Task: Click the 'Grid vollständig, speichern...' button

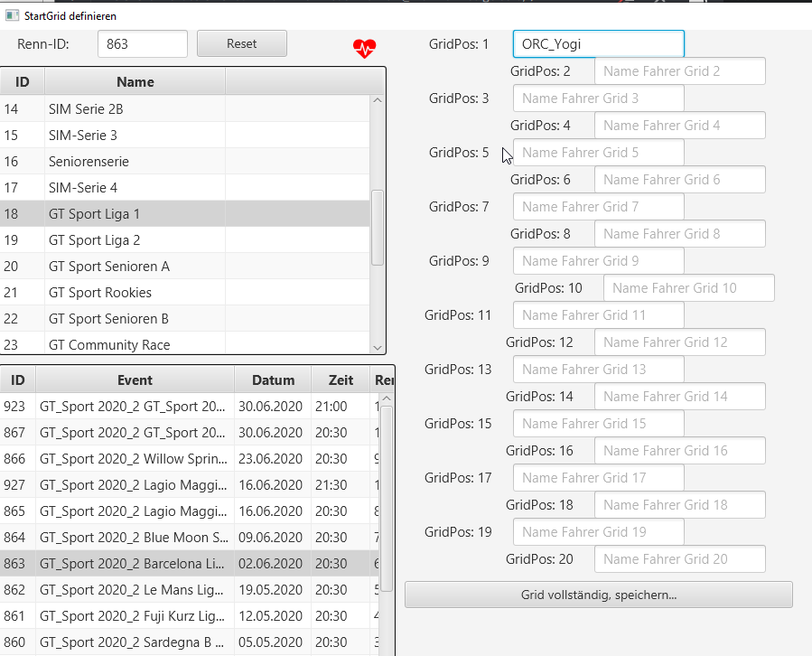Action: [598, 595]
